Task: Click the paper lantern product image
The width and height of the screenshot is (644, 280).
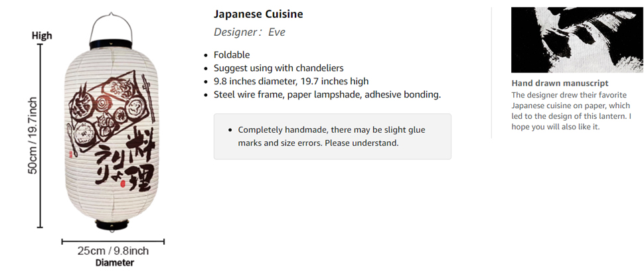Action: click(x=112, y=122)
